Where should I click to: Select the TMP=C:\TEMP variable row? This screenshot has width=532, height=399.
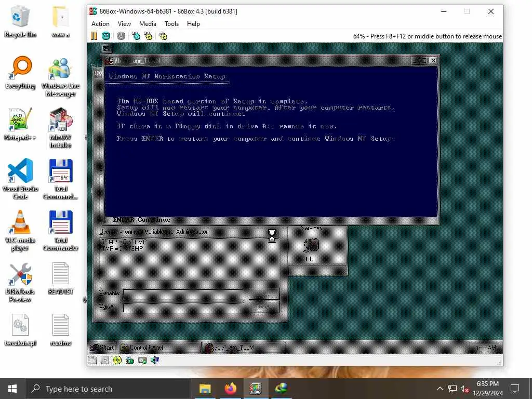click(123, 249)
